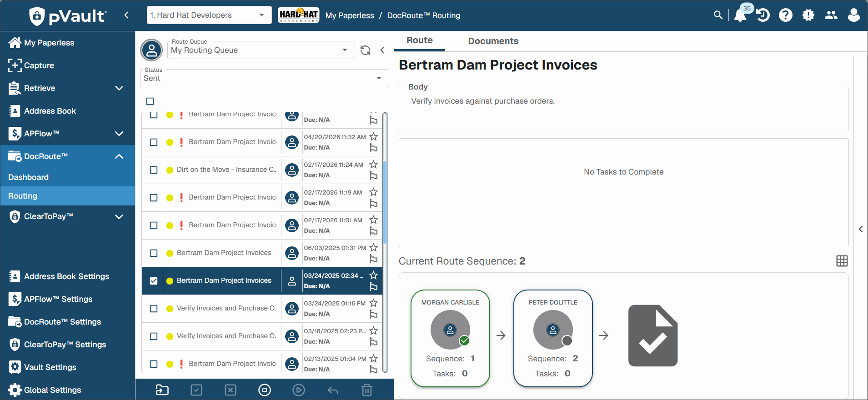Collapse the left navigation sidebar

[x=126, y=15]
